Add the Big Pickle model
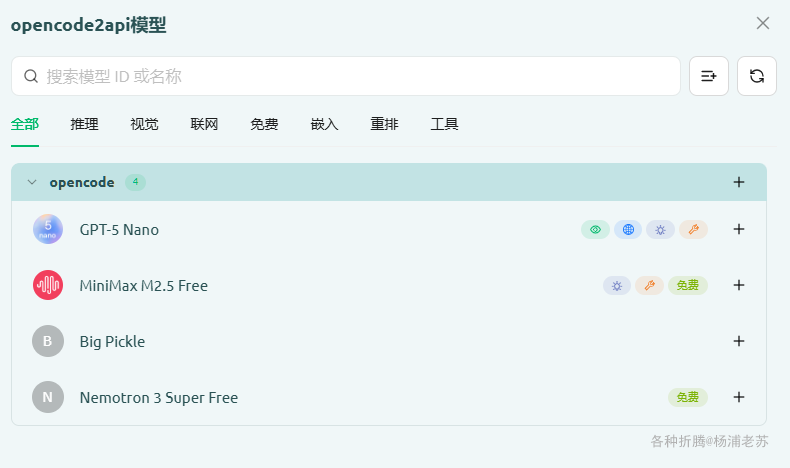 739,341
